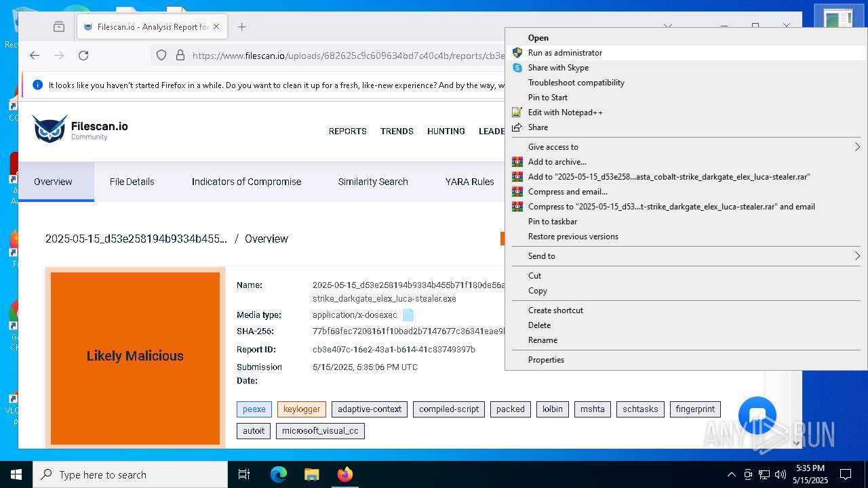Click the WinRAR icon beside Add to archive
The height and width of the screenshot is (488, 868).
click(x=517, y=161)
